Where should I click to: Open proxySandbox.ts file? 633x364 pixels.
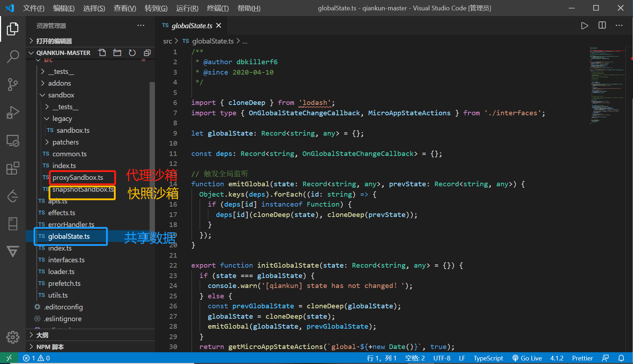(x=77, y=177)
